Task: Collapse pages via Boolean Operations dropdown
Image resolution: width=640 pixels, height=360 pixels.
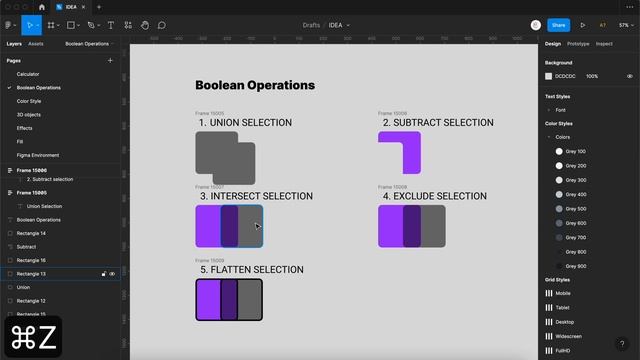Action: click(89, 44)
